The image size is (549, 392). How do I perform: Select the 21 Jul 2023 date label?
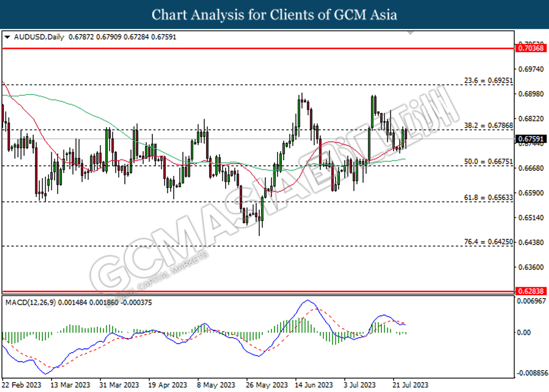pos(410,385)
